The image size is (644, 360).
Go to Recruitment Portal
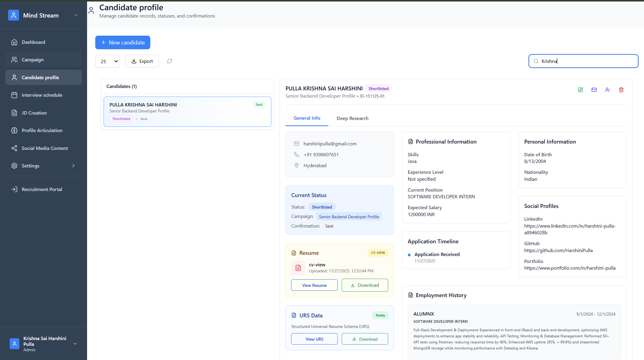(42, 189)
